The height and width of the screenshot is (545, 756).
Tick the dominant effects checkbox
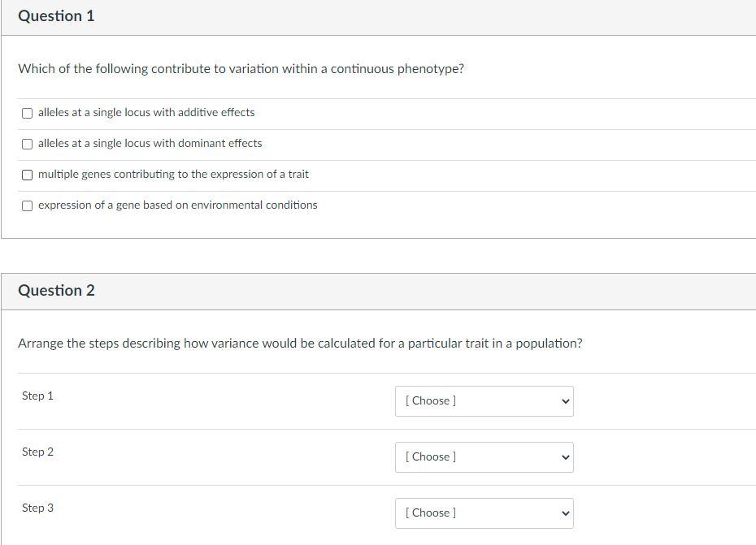[28, 144]
